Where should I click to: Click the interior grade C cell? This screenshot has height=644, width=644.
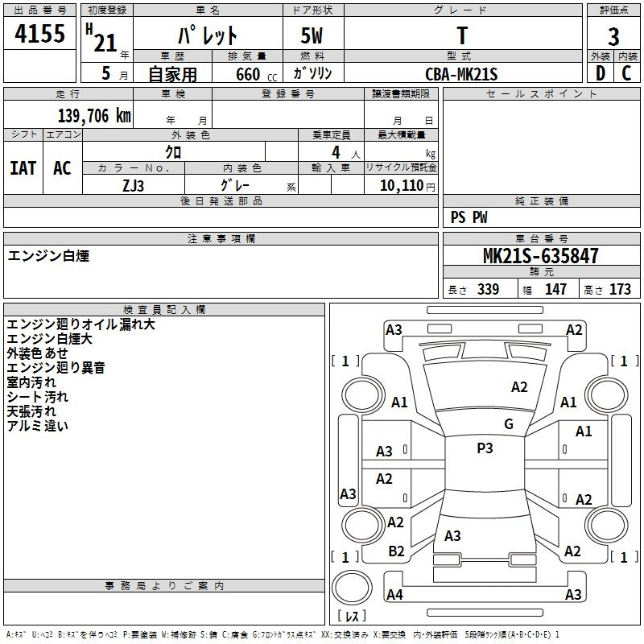pyautogui.click(x=626, y=73)
